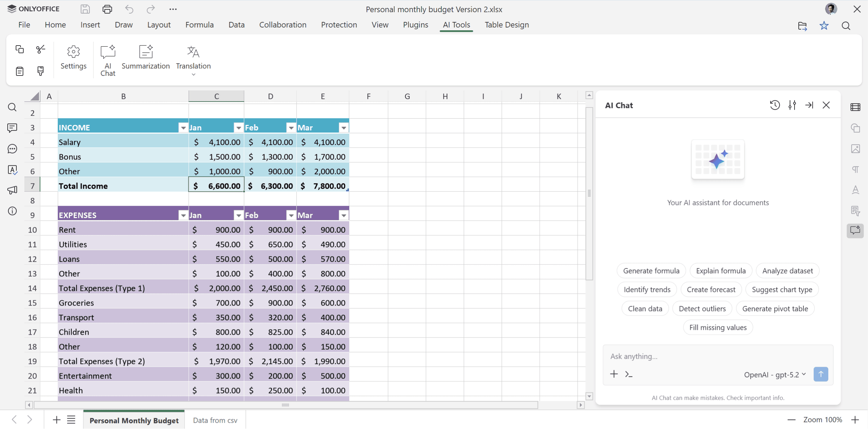This screenshot has height=429, width=868.
Task: Click the Detect outliers suggestion
Action: pos(702,309)
